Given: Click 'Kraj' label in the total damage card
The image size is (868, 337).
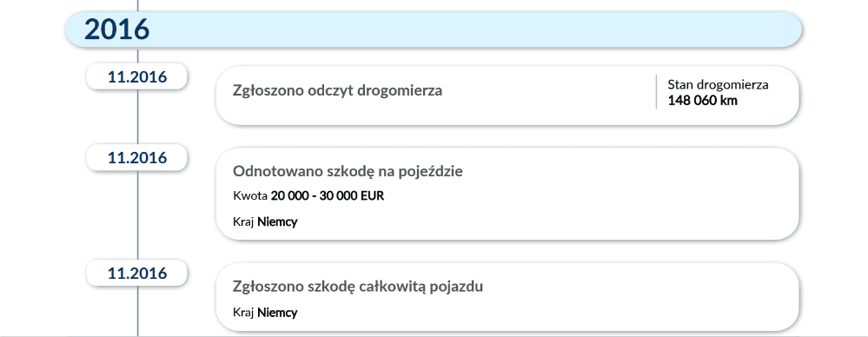Looking at the screenshot, I should click(243, 313).
